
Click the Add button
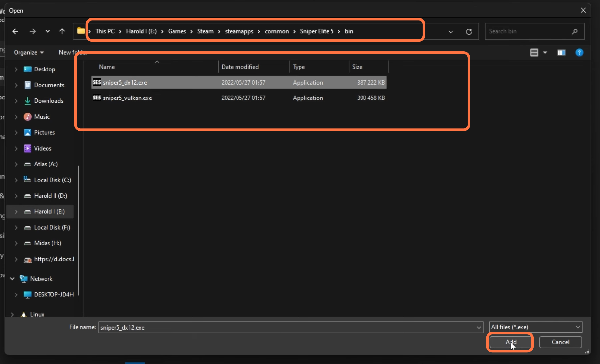pos(510,342)
